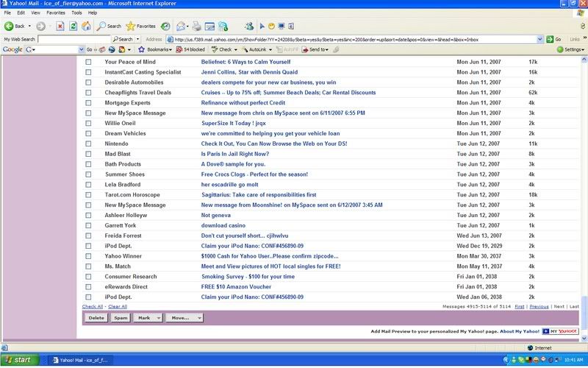
Task: Tick the Yahoo Winner email checkbox
Action: (x=88, y=256)
